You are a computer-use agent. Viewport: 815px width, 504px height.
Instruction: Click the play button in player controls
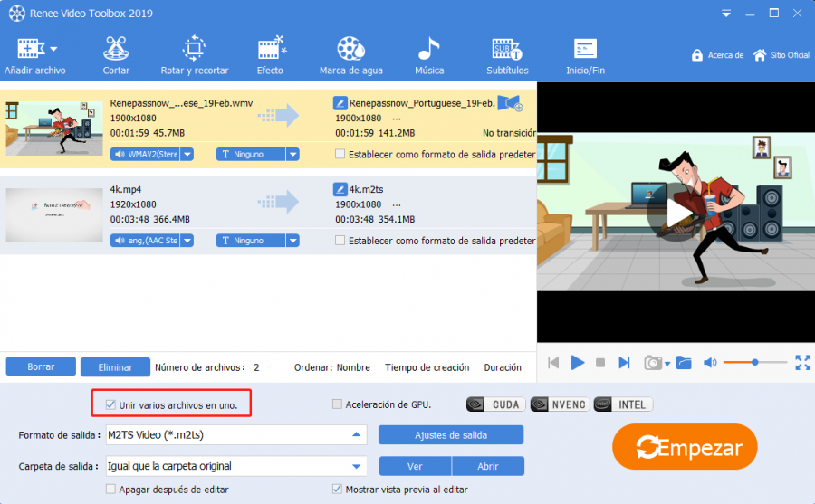pyautogui.click(x=578, y=362)
